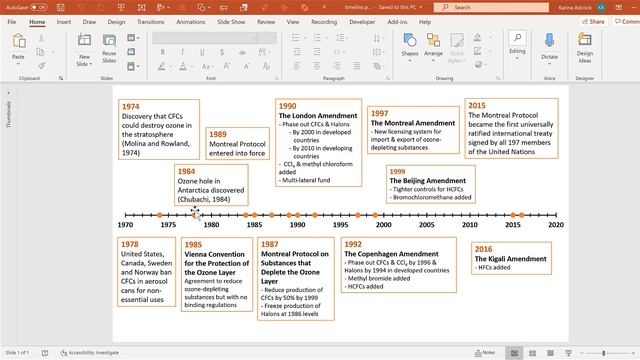Open the slide Section dropdown

pos(133,66)
